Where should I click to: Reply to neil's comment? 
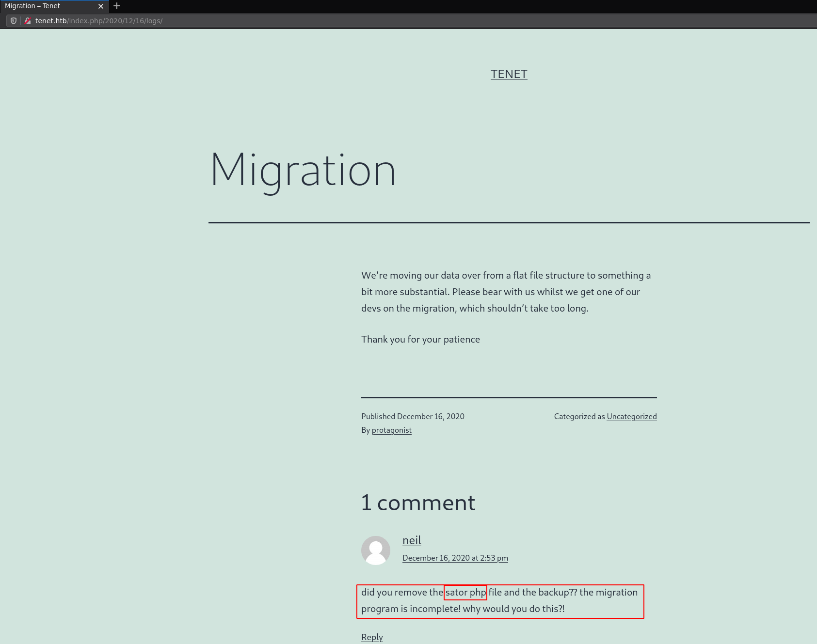[x=372, y=637]
